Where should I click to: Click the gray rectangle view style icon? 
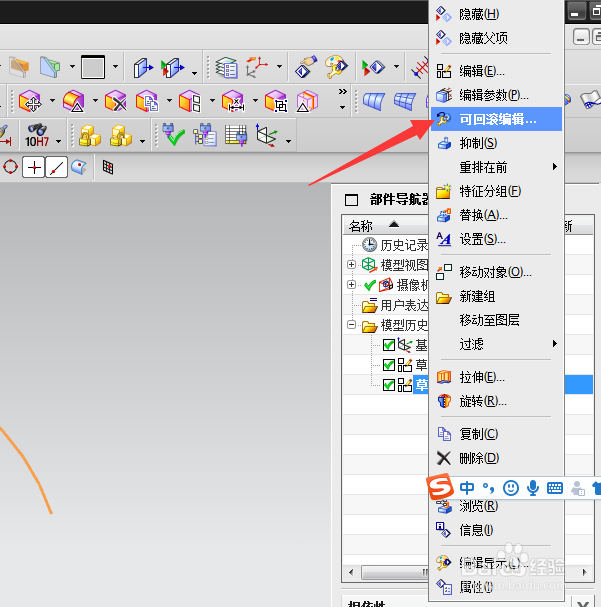click(x=93, y=67)
